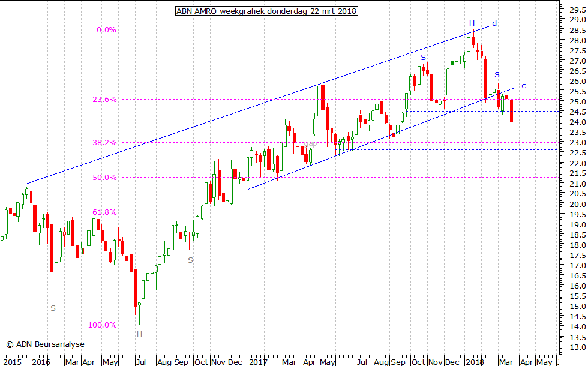
Task: Select the '17.5' price axis value
Action: point(578,256)
